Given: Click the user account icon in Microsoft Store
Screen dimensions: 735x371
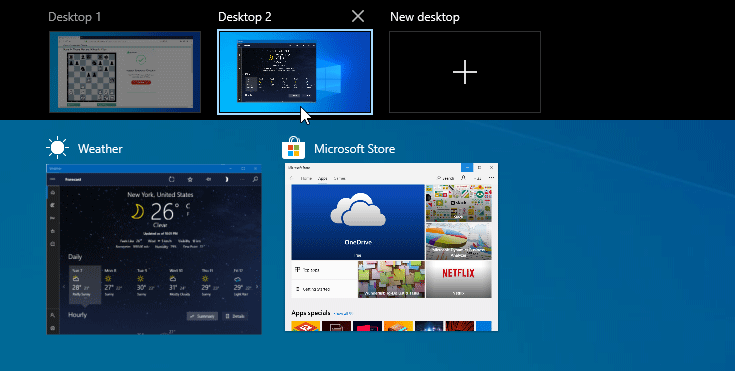Looking at the screenshot, I should pos(463,178).
